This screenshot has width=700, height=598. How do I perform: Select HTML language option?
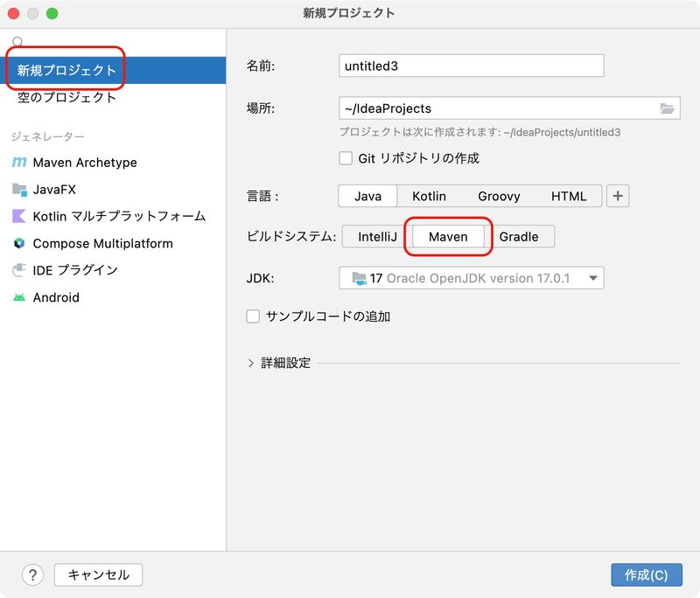(569, 196)
